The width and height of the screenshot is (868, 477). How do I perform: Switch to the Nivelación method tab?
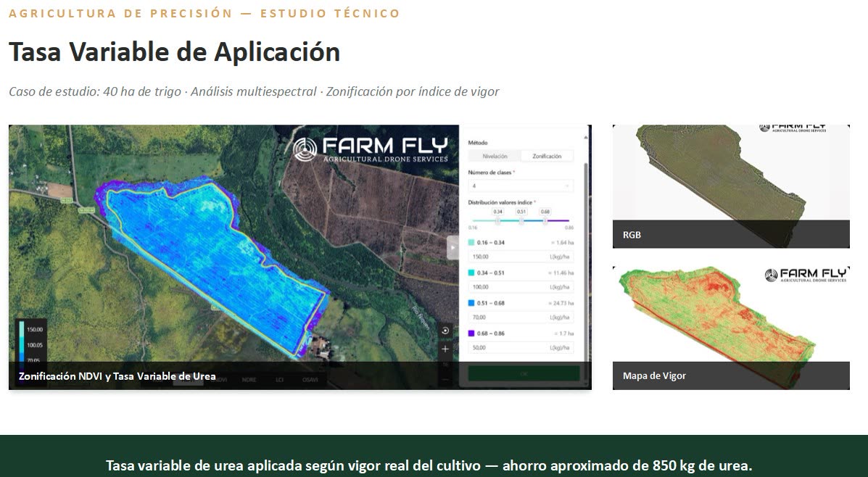click(495, 157)
